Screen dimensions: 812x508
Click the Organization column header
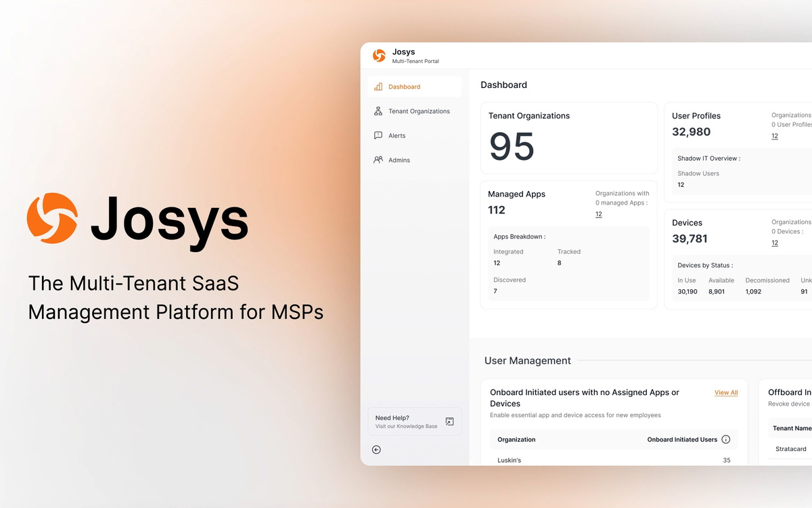pos(516,440)
